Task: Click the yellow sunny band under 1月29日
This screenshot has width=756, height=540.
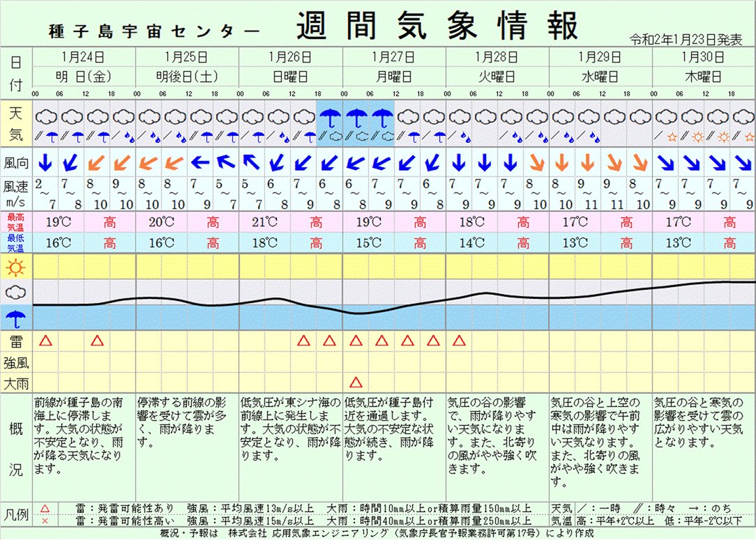Action: tap(600, 267)
